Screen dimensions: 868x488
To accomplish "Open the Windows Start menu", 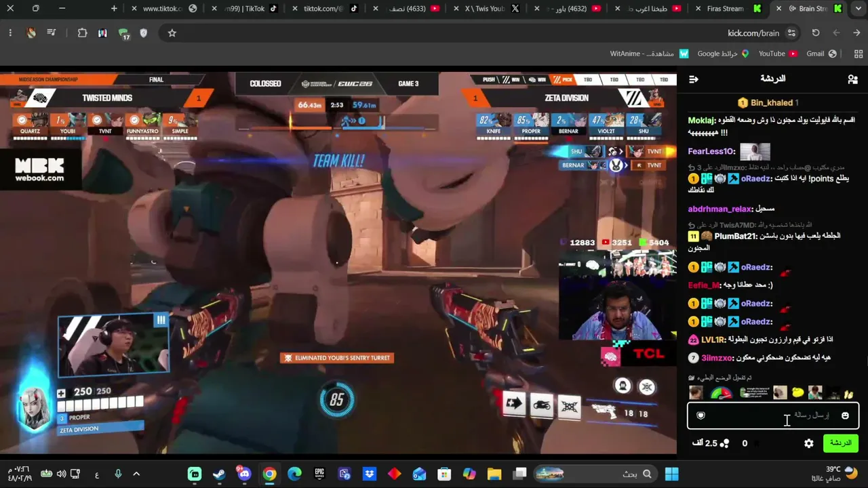I will point(671,474).
